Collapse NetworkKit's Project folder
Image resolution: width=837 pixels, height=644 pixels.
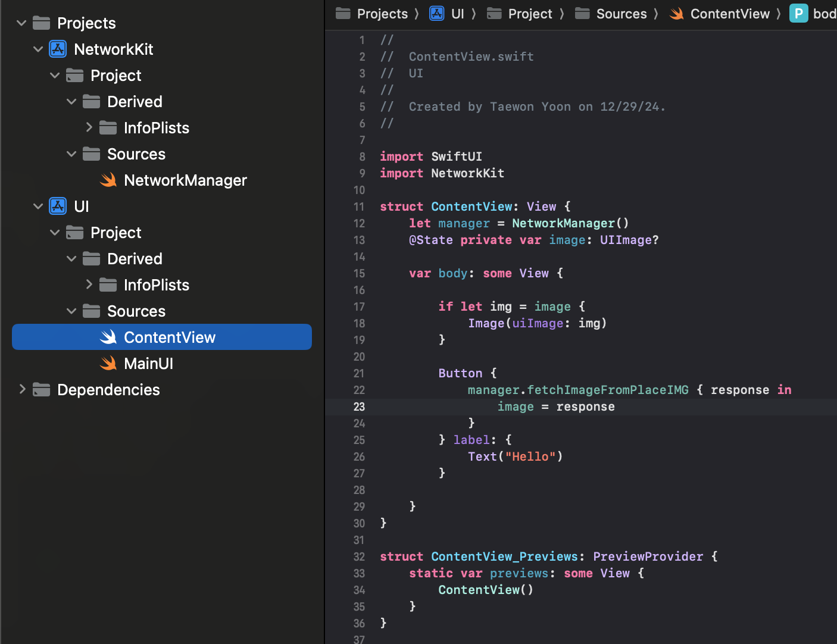(55, 76)
